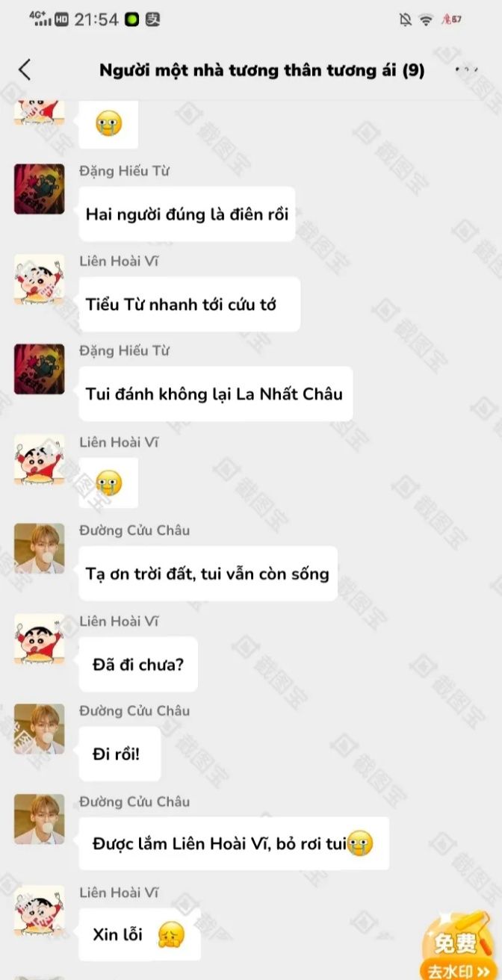Image resolution: width=502 pixels, height=980 pixels.
Task: Select the message 'Tui đánh không lại La Nhất Châu'
Action: pos(216,394)
